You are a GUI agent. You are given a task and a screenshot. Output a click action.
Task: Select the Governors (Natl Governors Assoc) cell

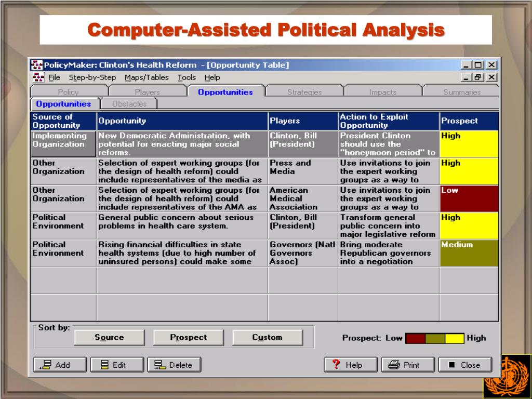click(x=303, y=253)
